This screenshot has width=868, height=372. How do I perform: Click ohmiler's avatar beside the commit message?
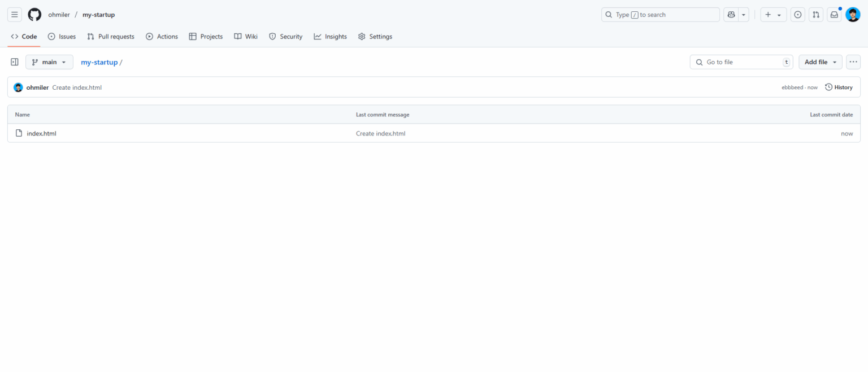18,87
